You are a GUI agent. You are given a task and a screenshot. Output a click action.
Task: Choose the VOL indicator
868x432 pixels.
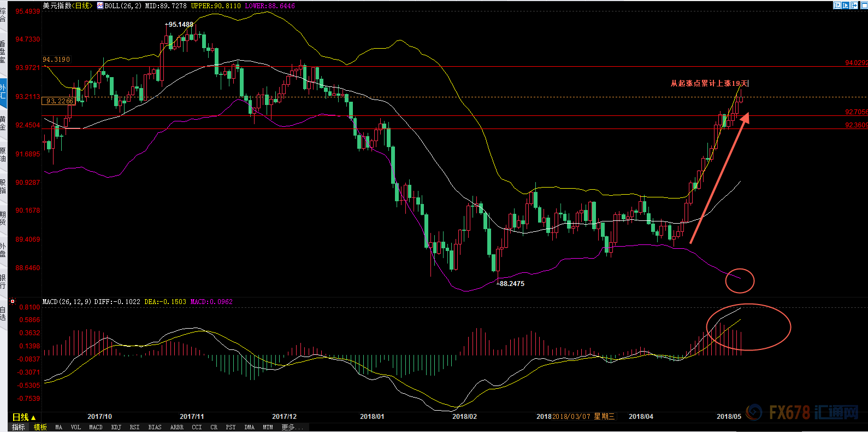point(75,427)
